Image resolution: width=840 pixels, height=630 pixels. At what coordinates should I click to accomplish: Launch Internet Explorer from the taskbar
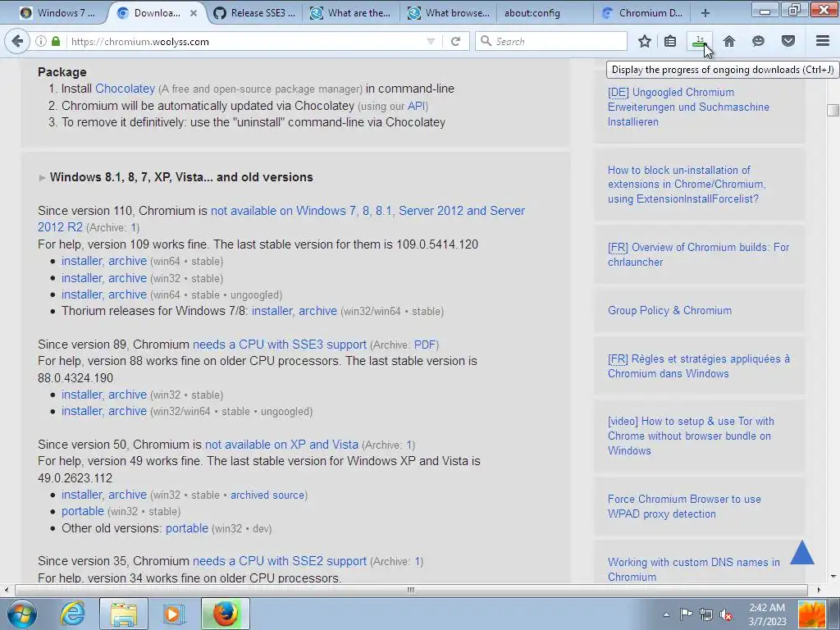pyautogui.click(x=72, y=614)
